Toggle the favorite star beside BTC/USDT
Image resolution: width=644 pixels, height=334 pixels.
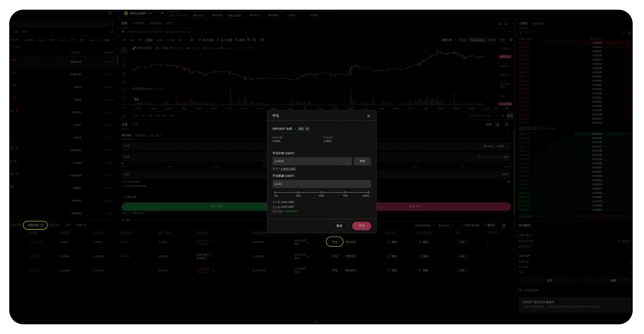coord(162,13)
